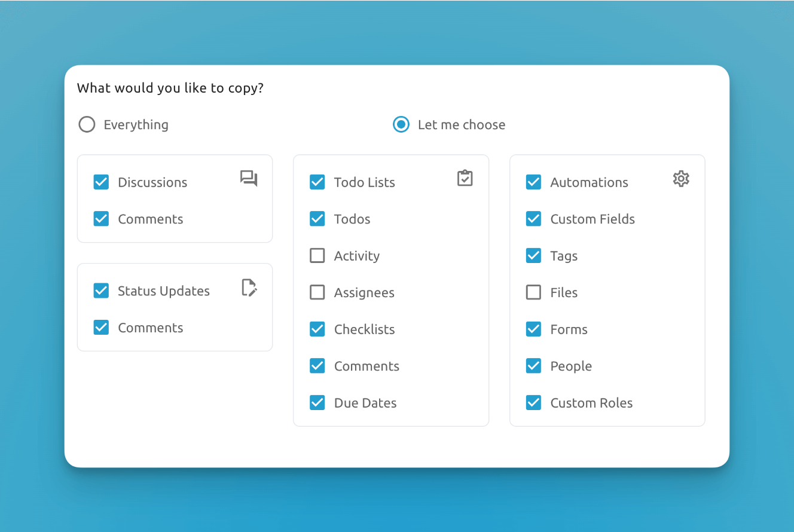Image resolution: width=794 pixels, height=532 pixels.
Task: Click the Todo Lists clipboard icon
Action: 465,178
